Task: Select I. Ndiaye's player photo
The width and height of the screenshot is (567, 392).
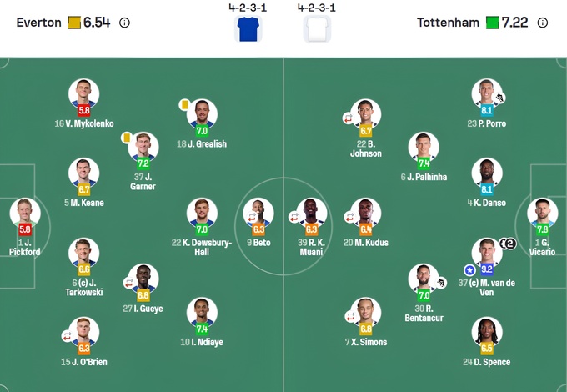Action: coord(202,313)
